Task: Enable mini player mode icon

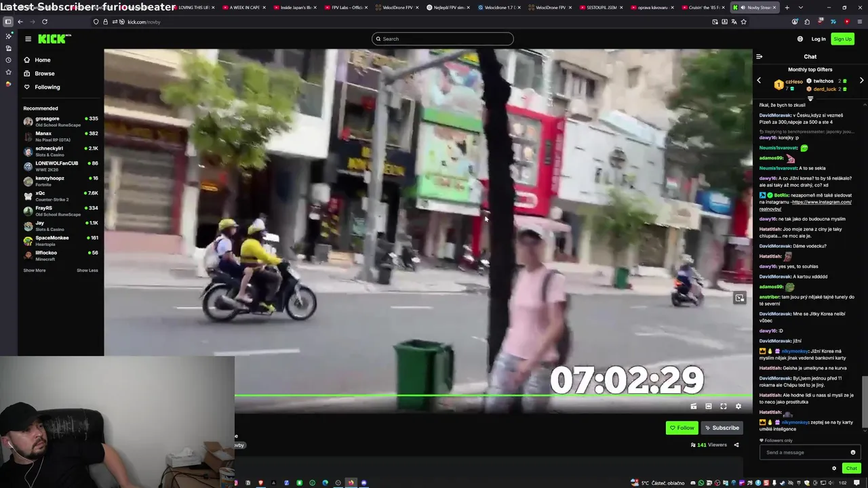Action: pos(694,406)
